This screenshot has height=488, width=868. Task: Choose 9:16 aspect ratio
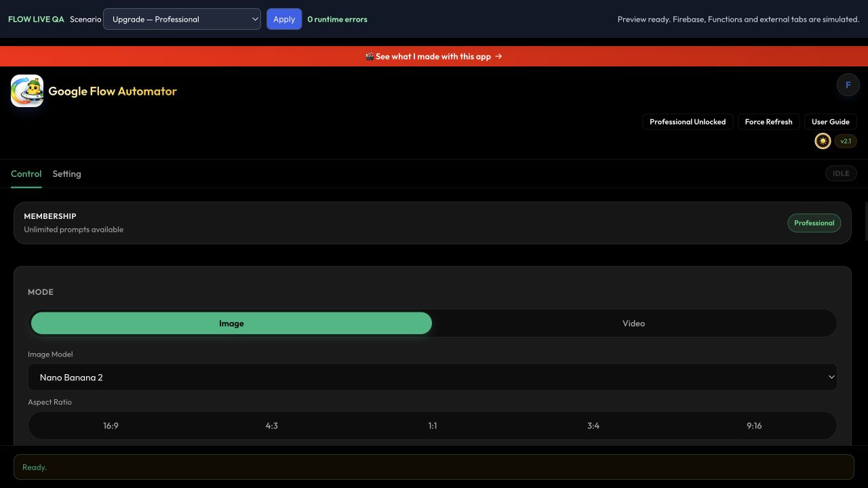coord(754,426)
